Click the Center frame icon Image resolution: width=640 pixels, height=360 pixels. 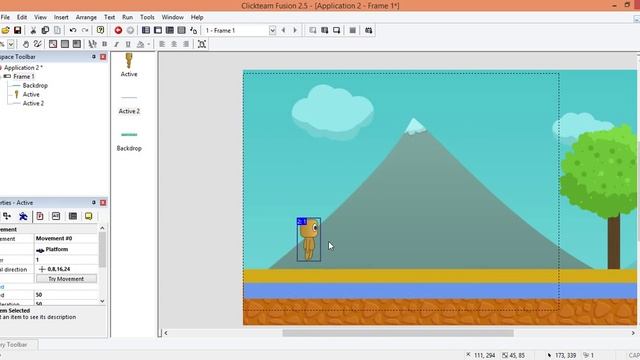tap(202, 44)
